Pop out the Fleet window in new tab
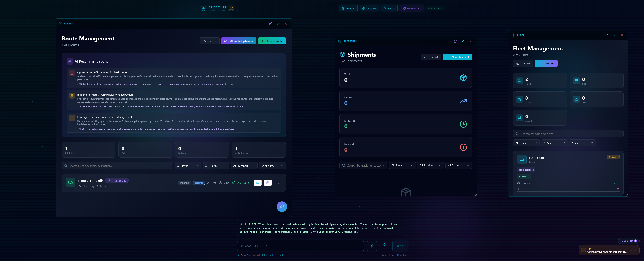The image size is (644, 261). (607, 35)
